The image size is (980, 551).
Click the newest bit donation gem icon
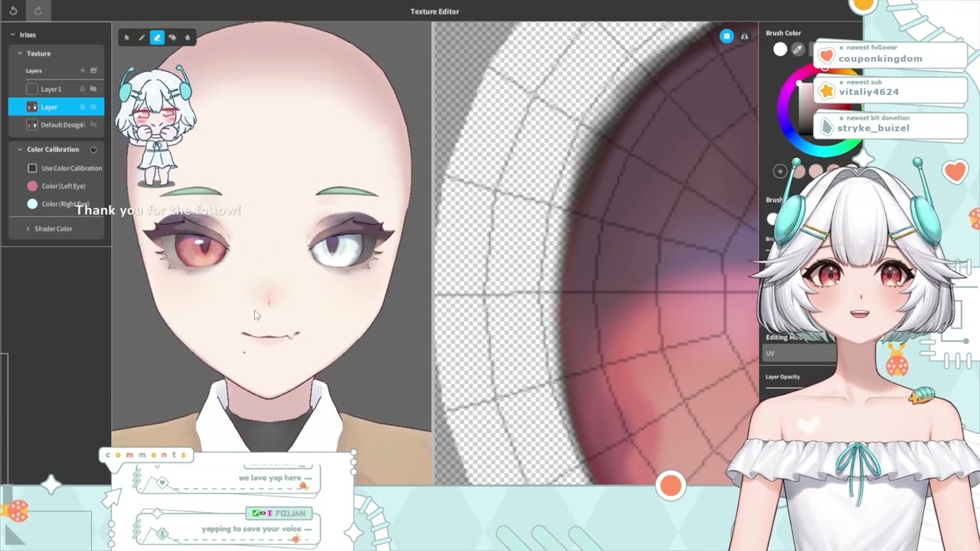826,126
